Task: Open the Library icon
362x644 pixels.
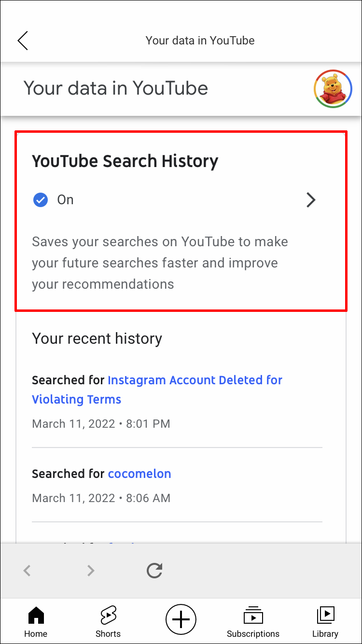Action: tap(325, 615)
